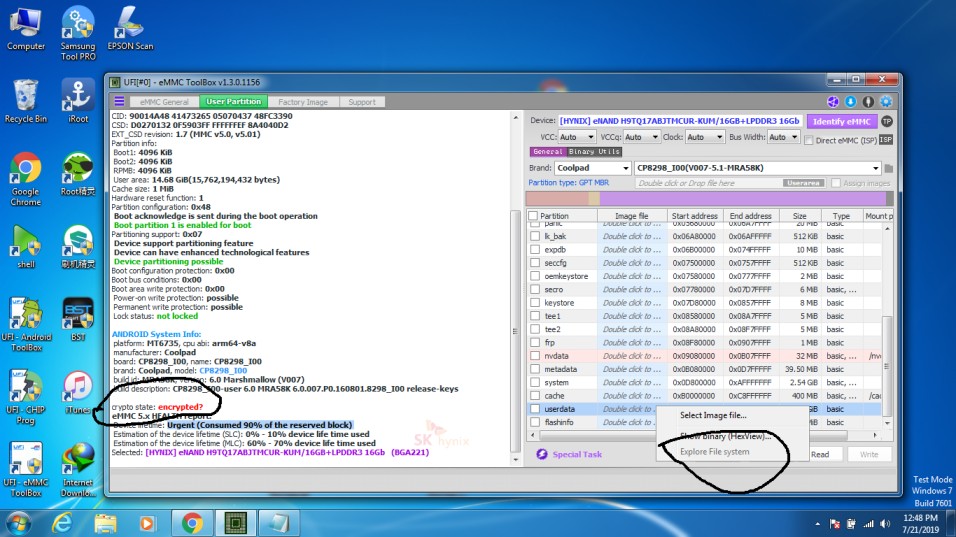Screen dimensions: 956x537
Task: Open the VCC voltage dropdown
Action: point(576,137)
